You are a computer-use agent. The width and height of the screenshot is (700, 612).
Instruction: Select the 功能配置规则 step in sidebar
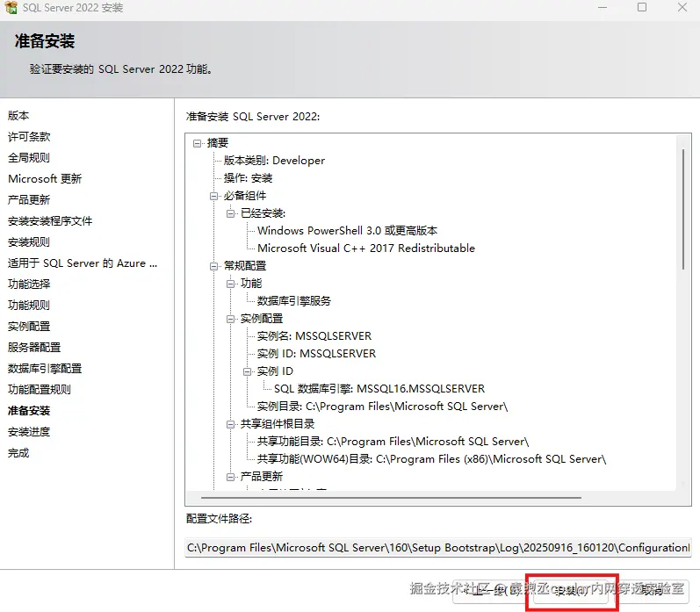[40, 389]
